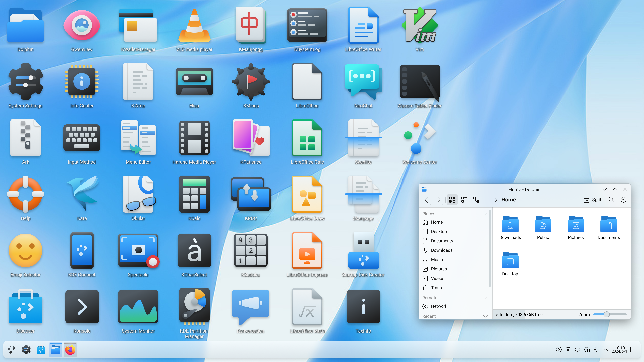The width and height of the screenshot is (644, 362).
Task: Select Music in the Places panel
Action: pos(437,260)
